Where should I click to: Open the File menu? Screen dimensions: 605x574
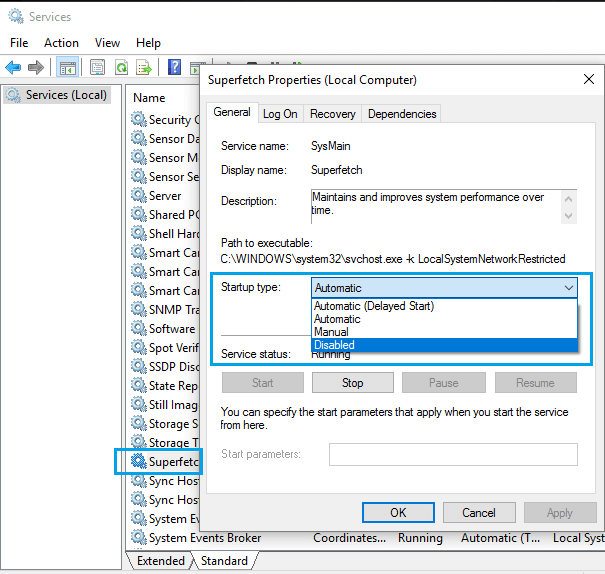tap(19, 43)
